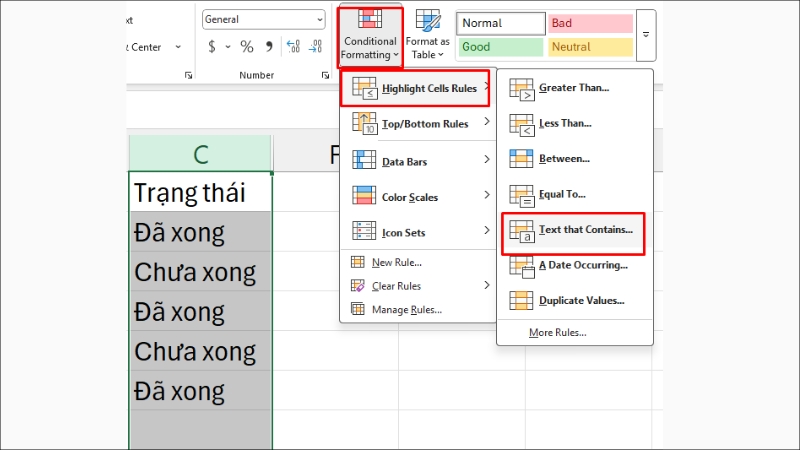The image size is (800, 450).
Task: Open Color Scales submenu
Action: click(x=418, y=197)
